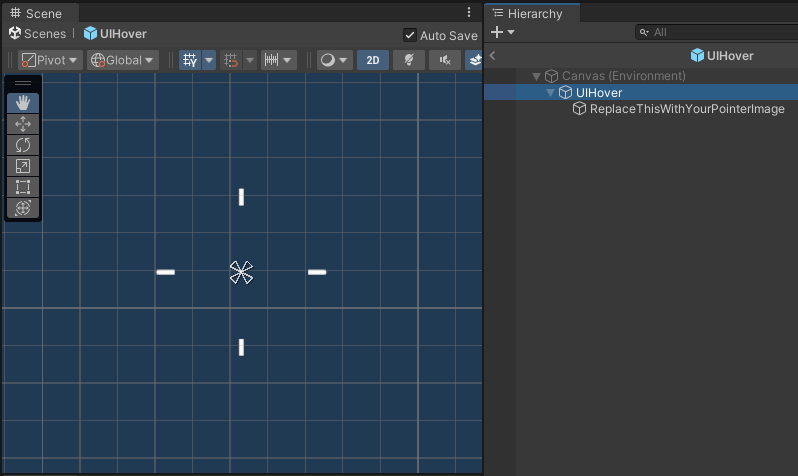Viewport: 798px width, 476px height.
Task: Collapse the UIHover hierarchy node
Action: point(551,93)
